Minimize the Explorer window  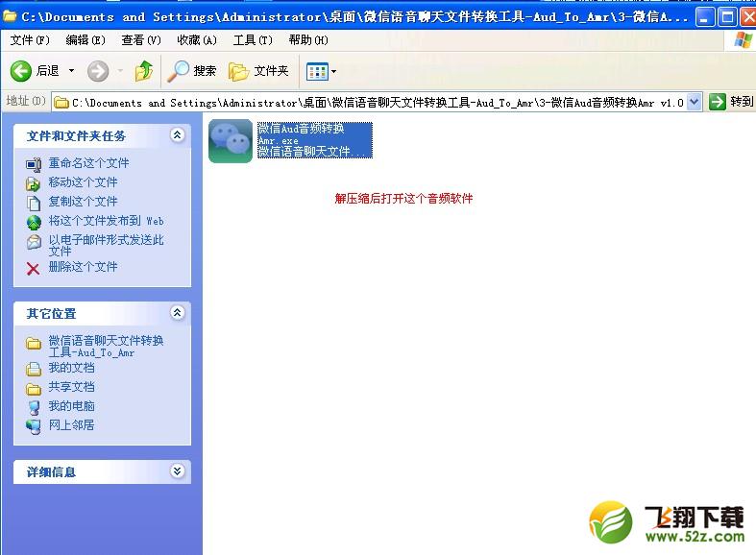click(x=705, y=18)
